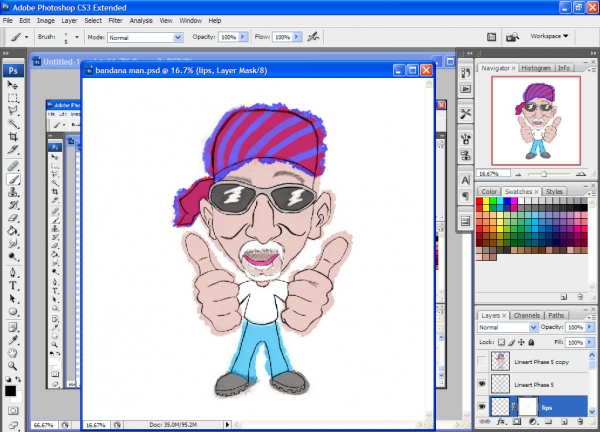Select the Path Selection tool
The width and height of the screenshot is (600, 432).
pyautogui.click(x=13, y=299)
